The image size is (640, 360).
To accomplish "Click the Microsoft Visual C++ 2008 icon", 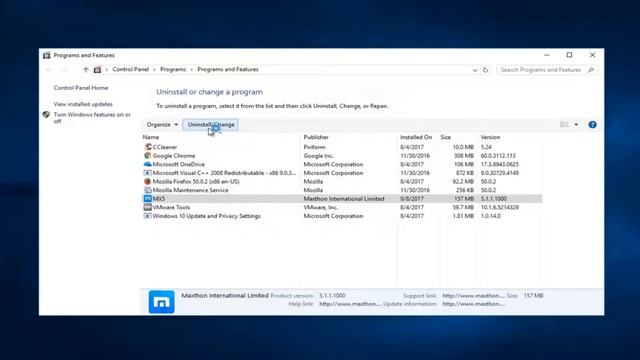I will click(148, 173).
